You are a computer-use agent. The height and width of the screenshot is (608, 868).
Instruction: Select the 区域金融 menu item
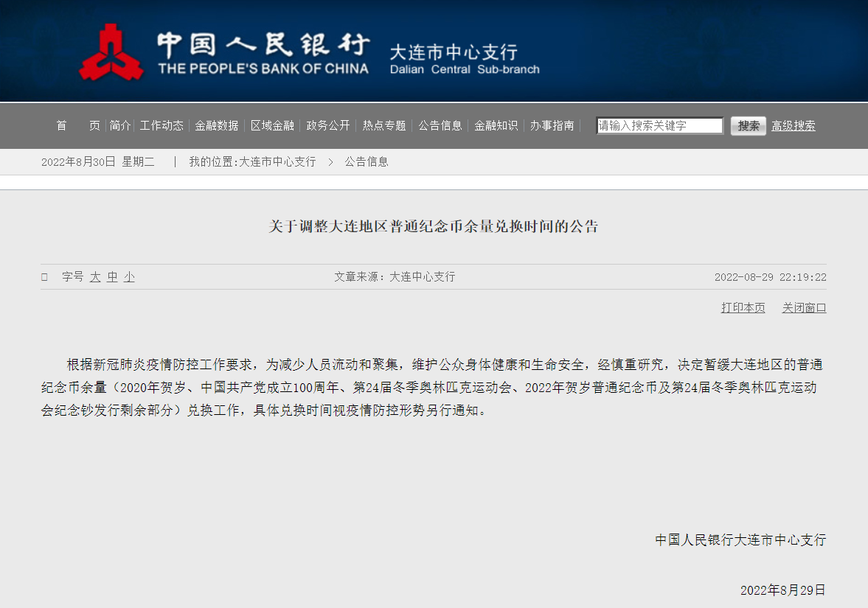tap(272, 125)
